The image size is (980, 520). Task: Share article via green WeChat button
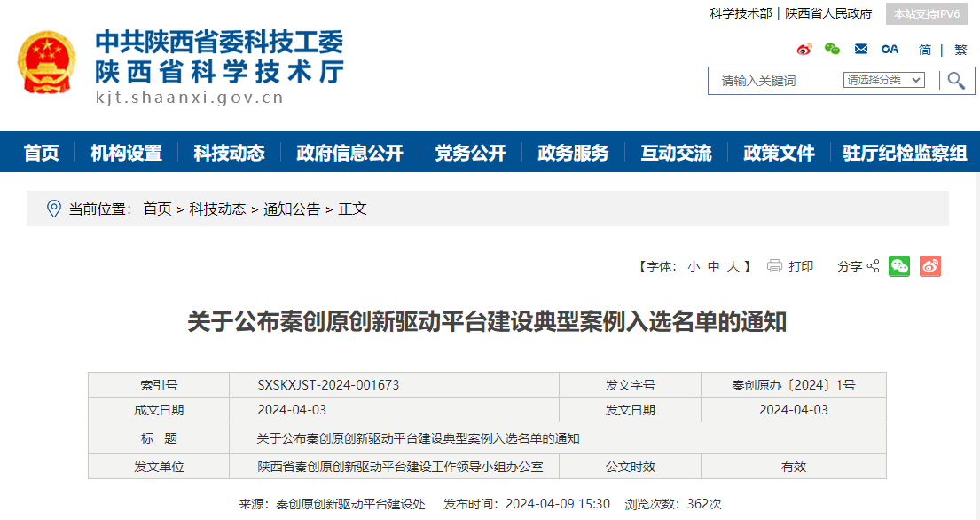tap(899, 266)
